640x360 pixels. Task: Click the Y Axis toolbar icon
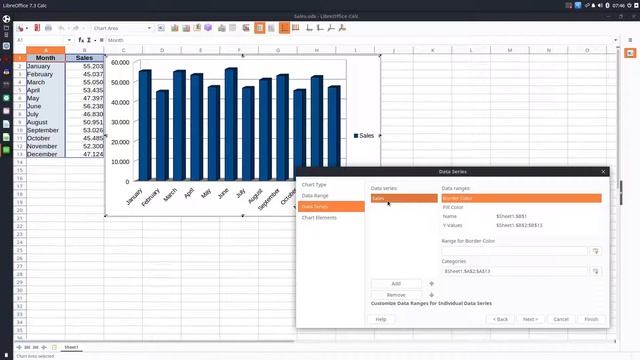[320, 28]
